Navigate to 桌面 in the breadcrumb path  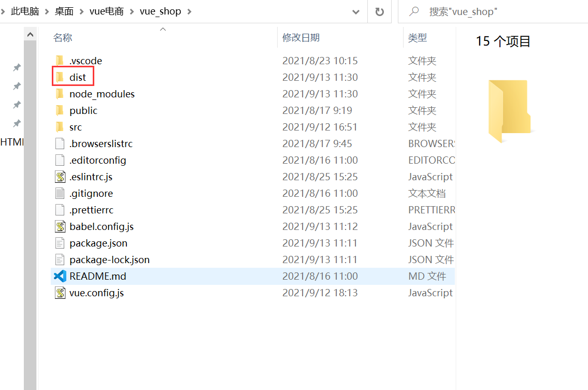point(64,11)
